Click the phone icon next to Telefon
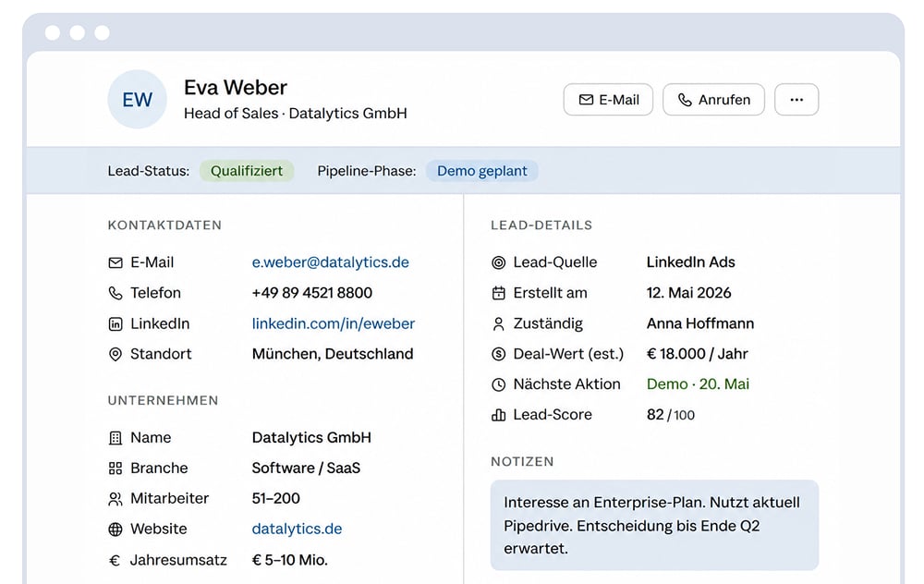The image size is (924, 584). (115, 293)
